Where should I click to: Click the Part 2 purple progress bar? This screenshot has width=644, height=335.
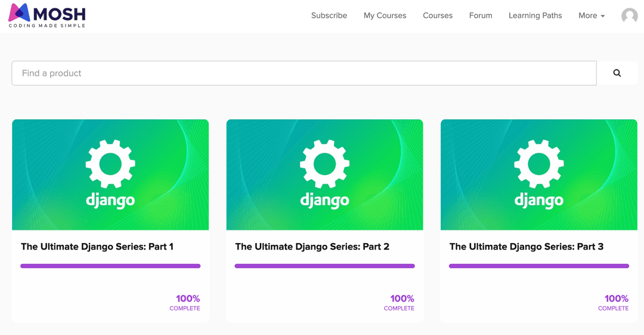(x=324, y=266)
